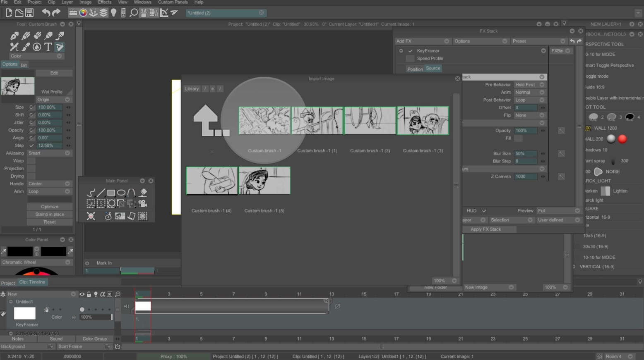This screenshot has height=360, width=644.
Task: Click the Undo arrow in top toolbar
Action: tap(46, 13)
